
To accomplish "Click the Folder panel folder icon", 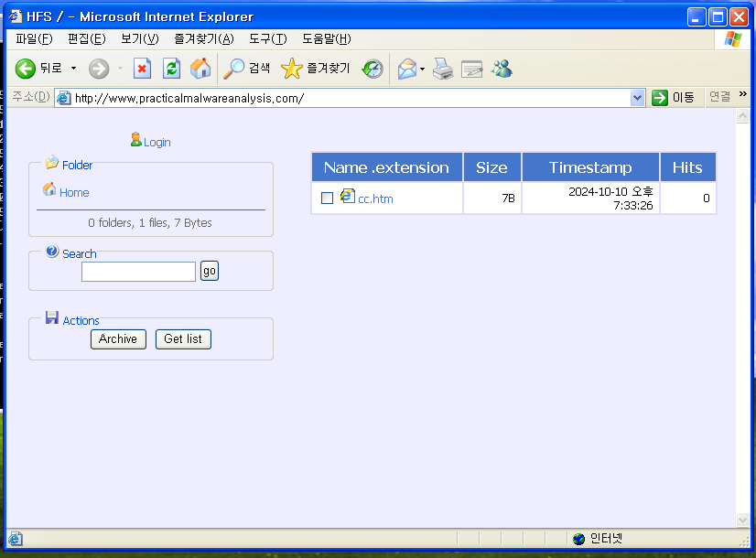I will [x=52, y=163].
